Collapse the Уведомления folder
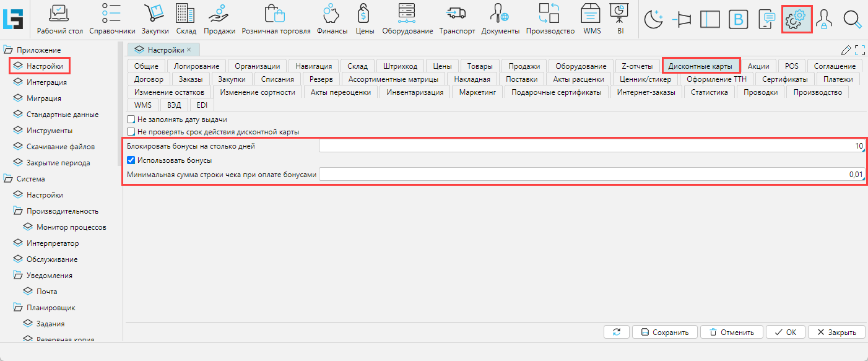868x361 pixels. point(19,276)
